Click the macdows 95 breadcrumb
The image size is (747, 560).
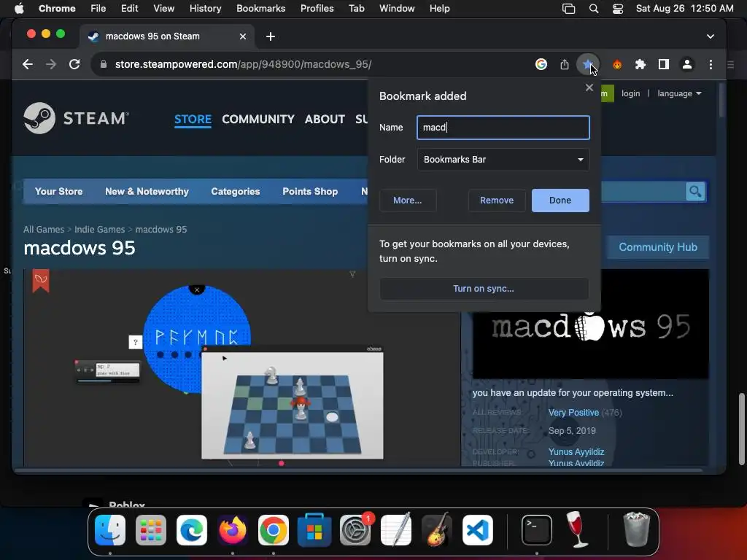[161, 230]
